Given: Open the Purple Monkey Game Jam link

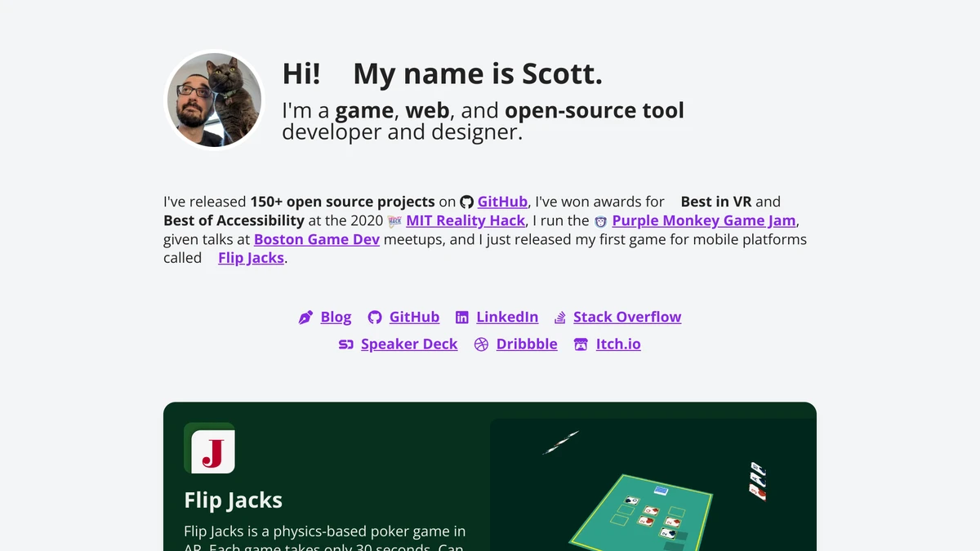Looking at the screenshot, I should tap(704, 220).
